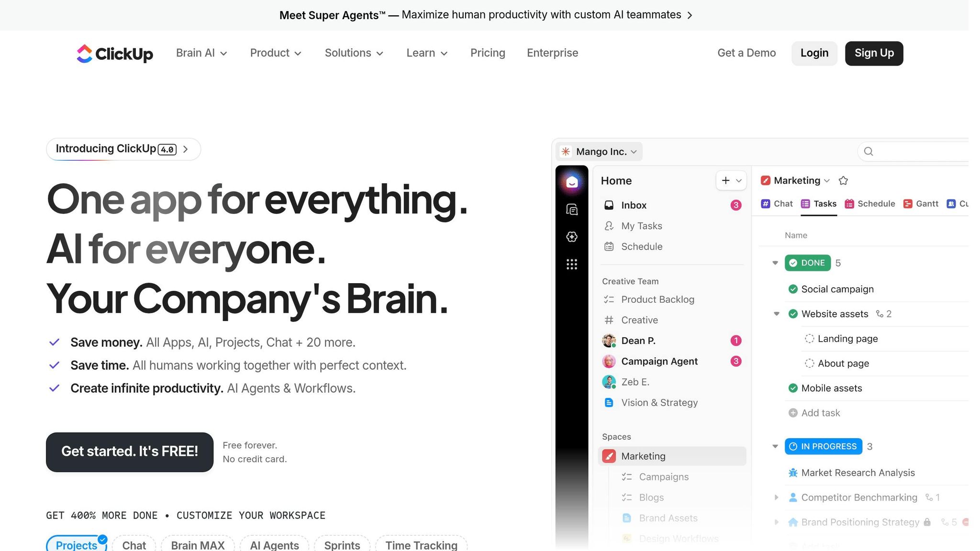Screen dimensions: 980x551
Task: Click the My Tasks person icon
Action: pos(609,226)
